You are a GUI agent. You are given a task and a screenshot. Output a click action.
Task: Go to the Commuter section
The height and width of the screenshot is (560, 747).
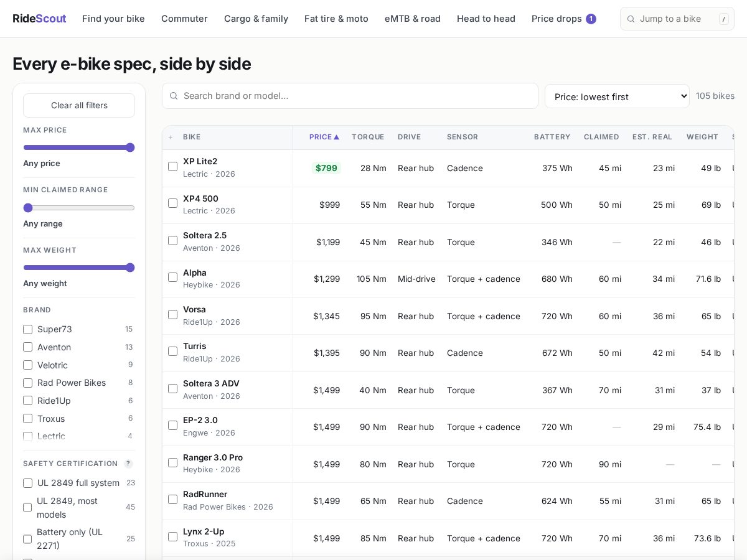(x=184, y=19)
